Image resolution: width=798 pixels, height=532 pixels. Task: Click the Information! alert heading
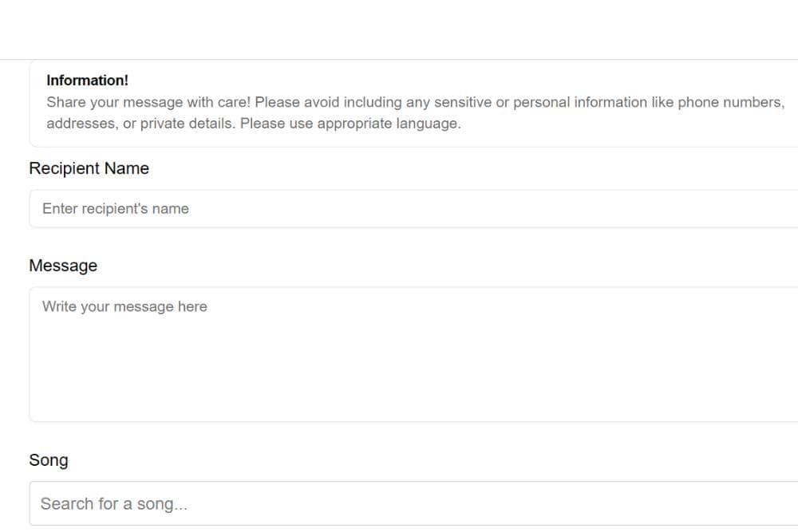click(x=88, y=81)
